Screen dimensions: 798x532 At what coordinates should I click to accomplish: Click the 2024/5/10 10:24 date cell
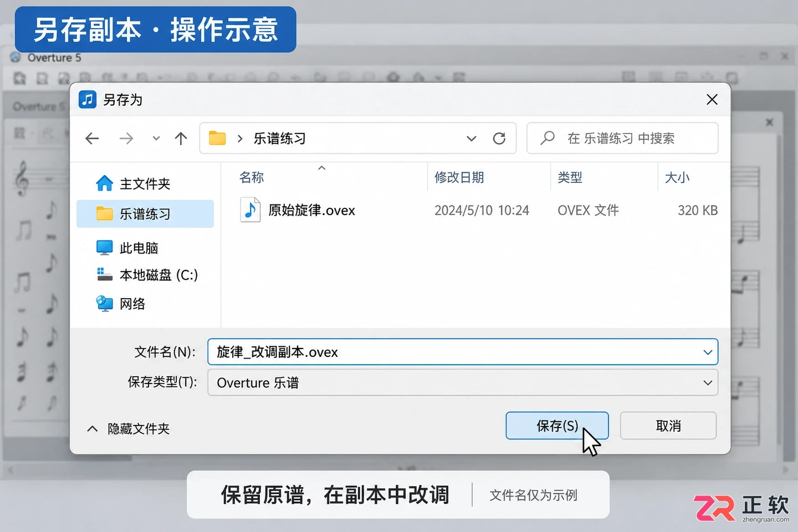482,211
